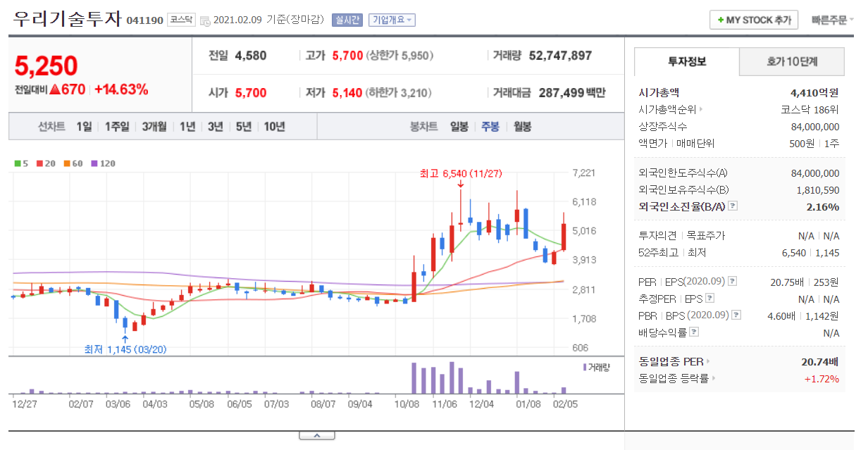This screenshot has height=450, width=868.
Task: Click the 우리기술투자 stock name heading
Action: (67, 19)
